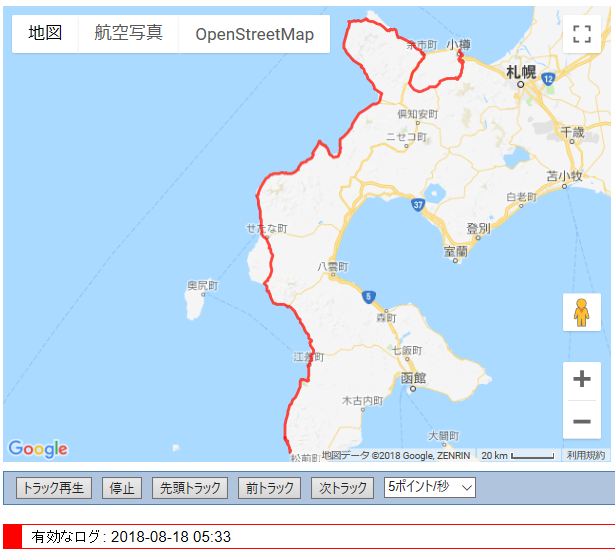Viewport: 615px width, 551px height.
Task: Select the 地図 map type
Action: [x=45, y=33]
